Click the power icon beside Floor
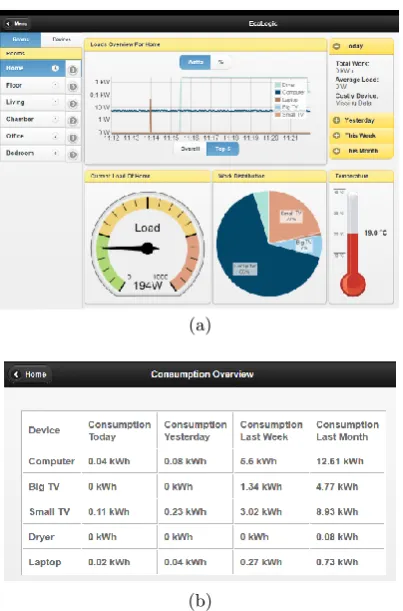This screenshot has width=403, height=611. (73, 87)
